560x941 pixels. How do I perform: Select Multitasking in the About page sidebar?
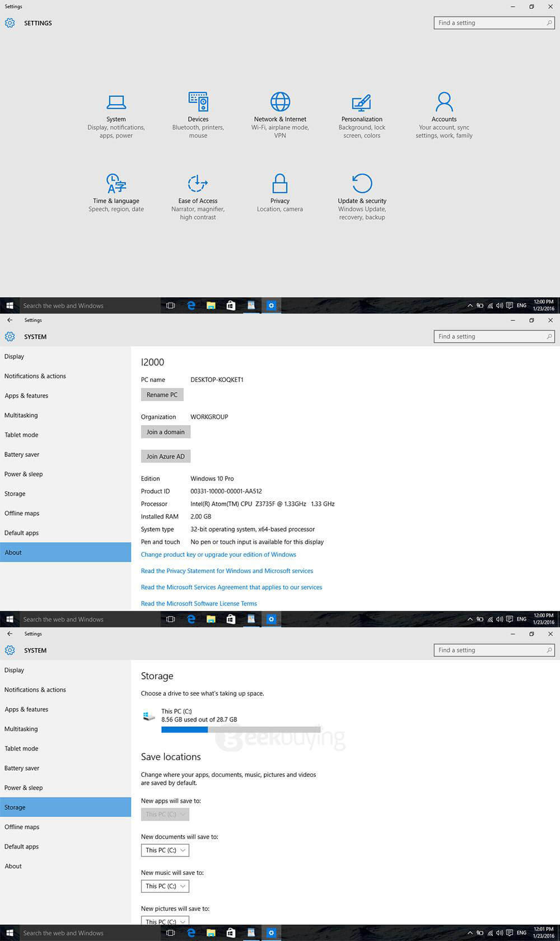tap(66, 415)
